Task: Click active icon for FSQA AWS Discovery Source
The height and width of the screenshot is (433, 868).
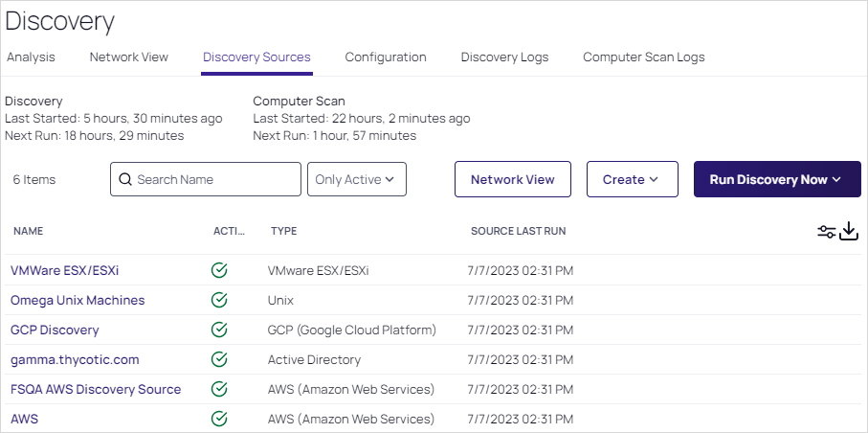Action: pyautogui.click(x=219, y=389)
